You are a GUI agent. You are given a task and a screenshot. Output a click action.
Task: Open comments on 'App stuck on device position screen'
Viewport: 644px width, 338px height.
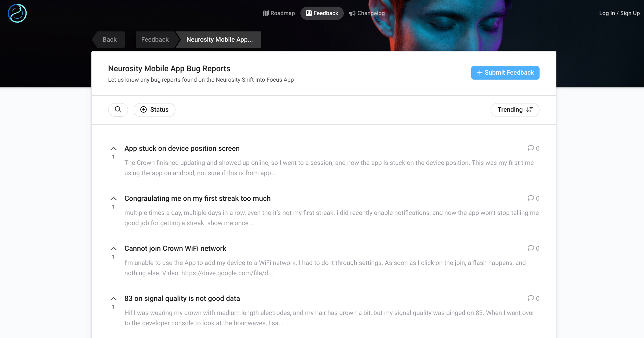click(x=533, y=148)
